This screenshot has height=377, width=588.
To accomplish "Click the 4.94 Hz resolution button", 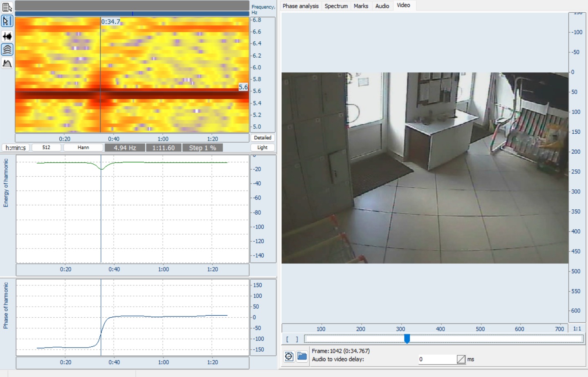I will (124, 148).
